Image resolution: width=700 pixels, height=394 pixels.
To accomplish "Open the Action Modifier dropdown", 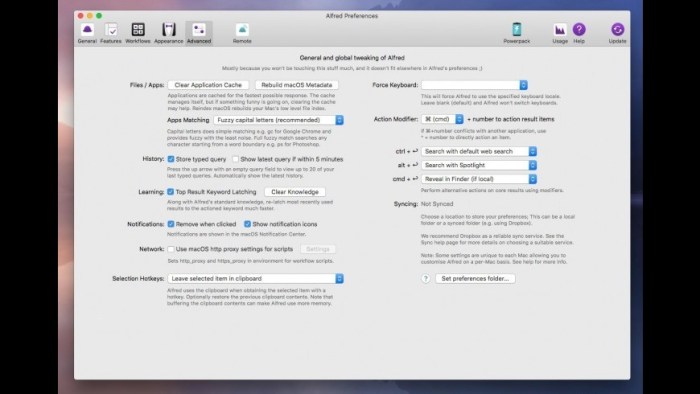I will pos(442,119).
